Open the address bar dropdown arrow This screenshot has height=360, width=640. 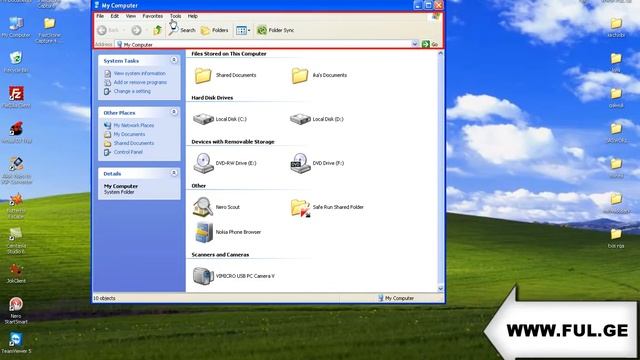pos(415,44)
